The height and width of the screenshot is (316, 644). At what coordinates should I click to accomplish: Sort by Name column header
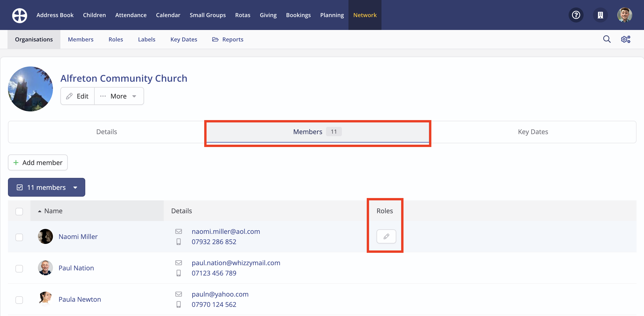coord(53,211)
